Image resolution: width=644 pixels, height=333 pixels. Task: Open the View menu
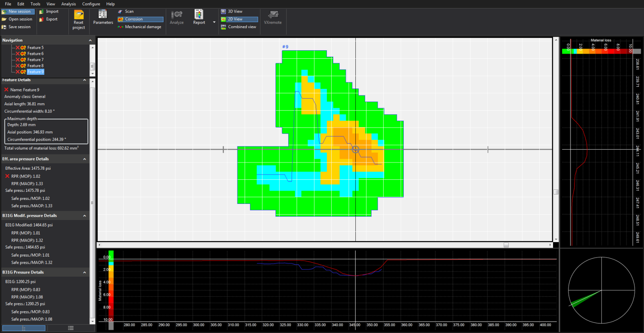click(51, 4)
